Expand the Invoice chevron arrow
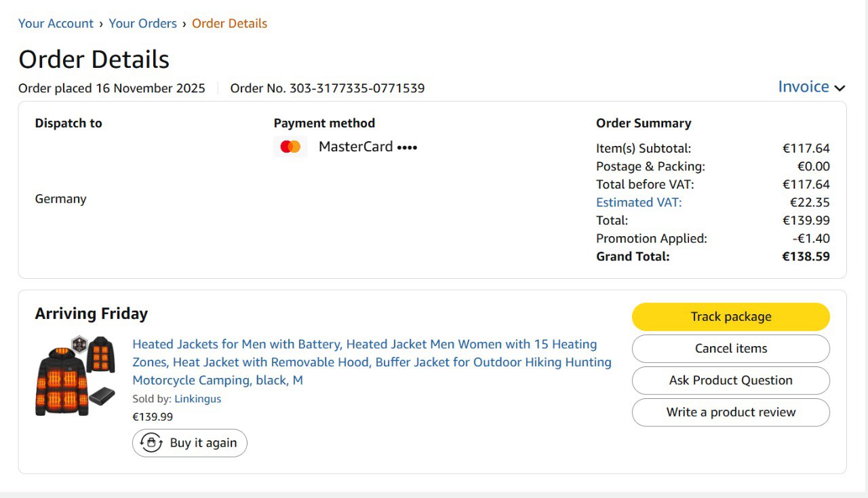Image resolution: width=868 pixels, height=498 pixels. pos(840,88)
